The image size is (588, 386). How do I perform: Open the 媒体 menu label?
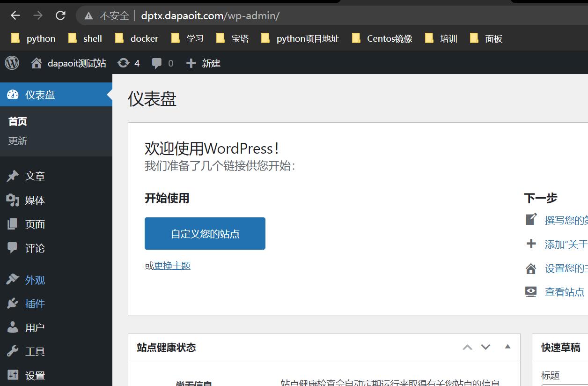pyautogui.click(x=35, y=200)
